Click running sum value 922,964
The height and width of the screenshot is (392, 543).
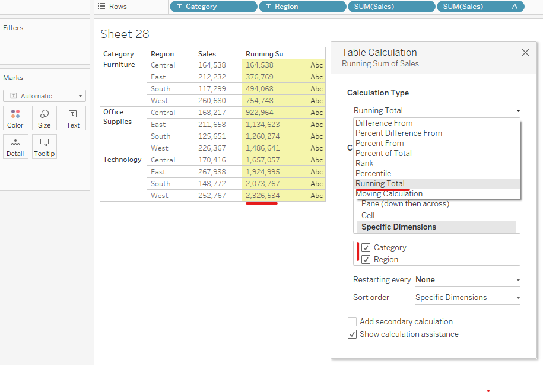tap(259, 113)
